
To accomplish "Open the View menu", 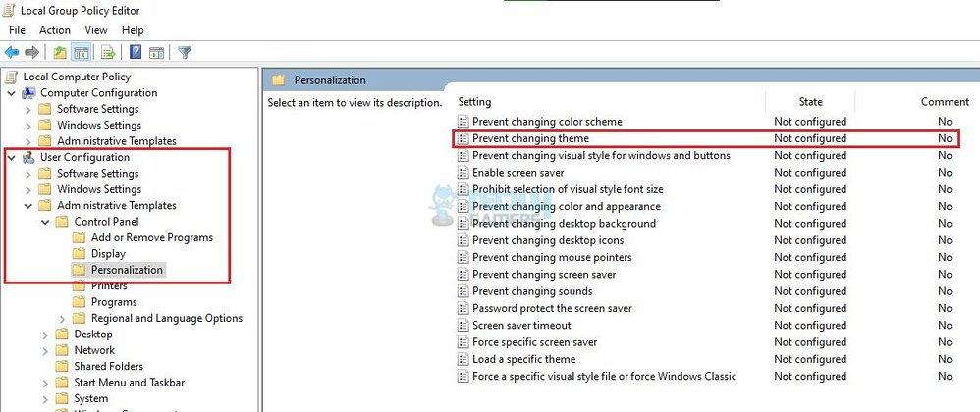I will [96, 30].
